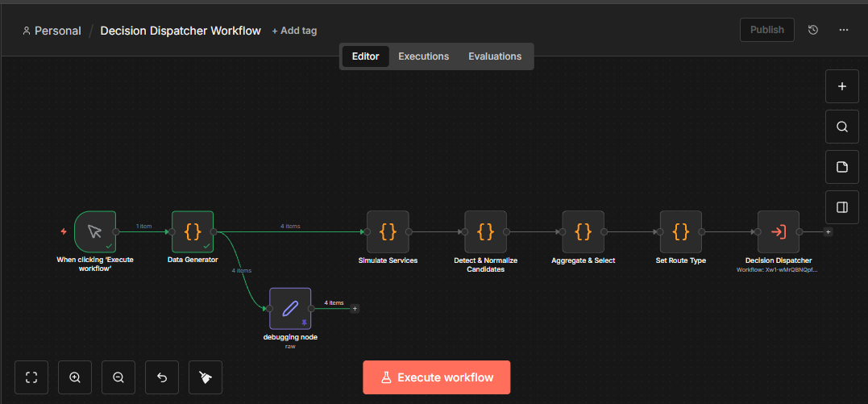Image resolution: width=868 pixels, height=404 pixels.
Task: Click the 'Workflow: Xw1-wMrQBNQpf...' subtitle text
Action: [x=779, y=270]
